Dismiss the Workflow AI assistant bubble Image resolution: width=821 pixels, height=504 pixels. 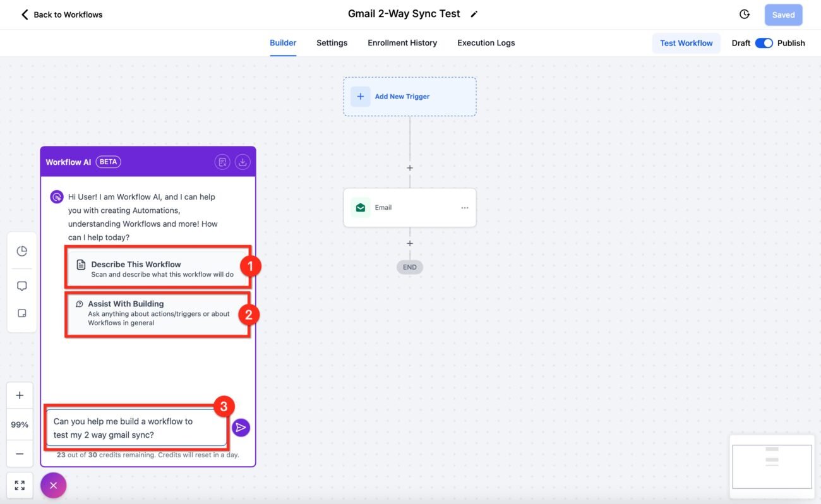point(54,485)
